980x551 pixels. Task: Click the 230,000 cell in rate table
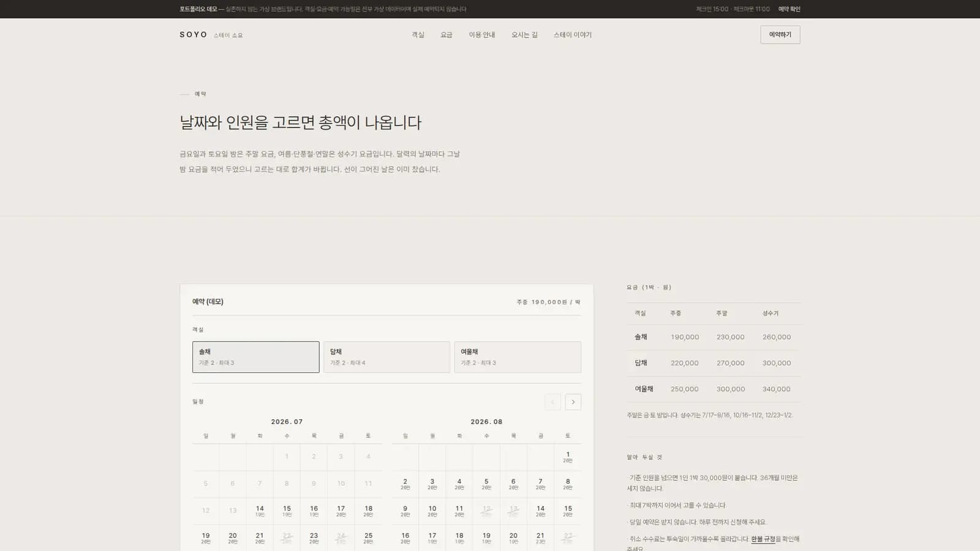[x=731, y=337]
